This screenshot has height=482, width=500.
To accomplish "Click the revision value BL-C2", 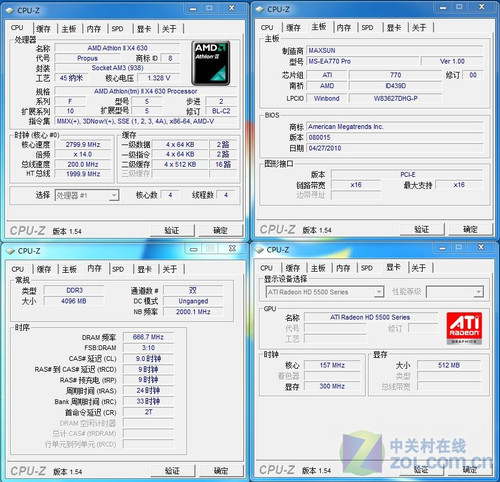I will (221, 111).
